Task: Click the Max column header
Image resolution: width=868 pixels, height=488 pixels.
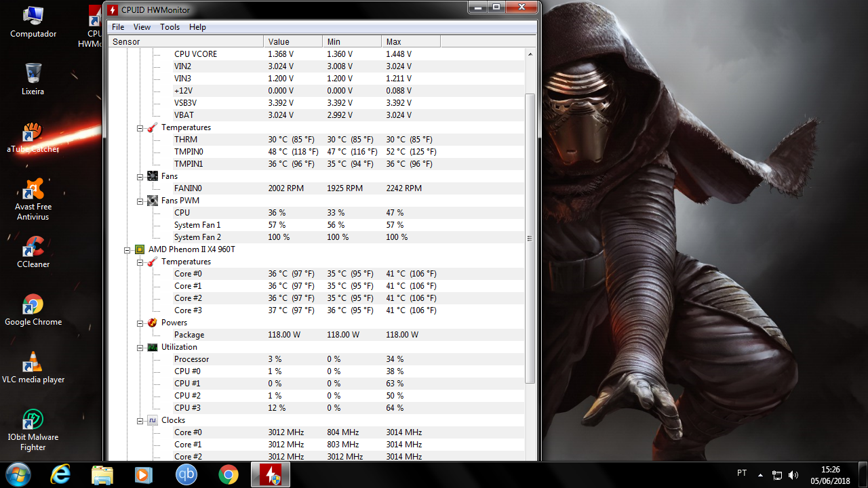Action: (x=411, y=42)
